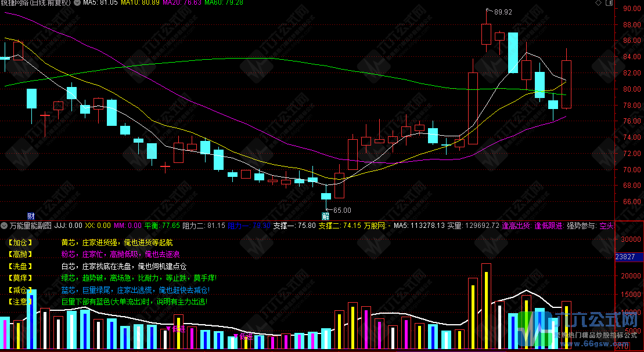Click the MM: 0.00 indicator value
This screenshot has width=644, height=352.
click(x=127, y=226)
